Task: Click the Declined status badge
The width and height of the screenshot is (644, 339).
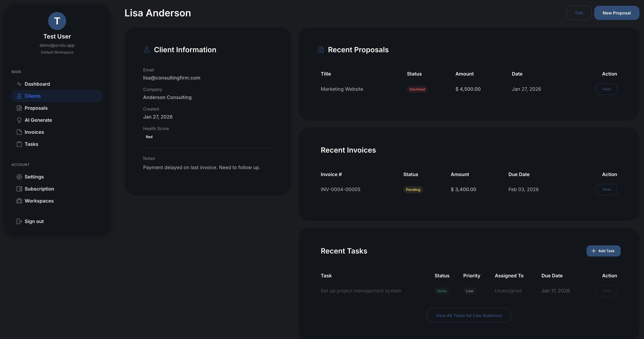Action: click(x=417, y=89)
